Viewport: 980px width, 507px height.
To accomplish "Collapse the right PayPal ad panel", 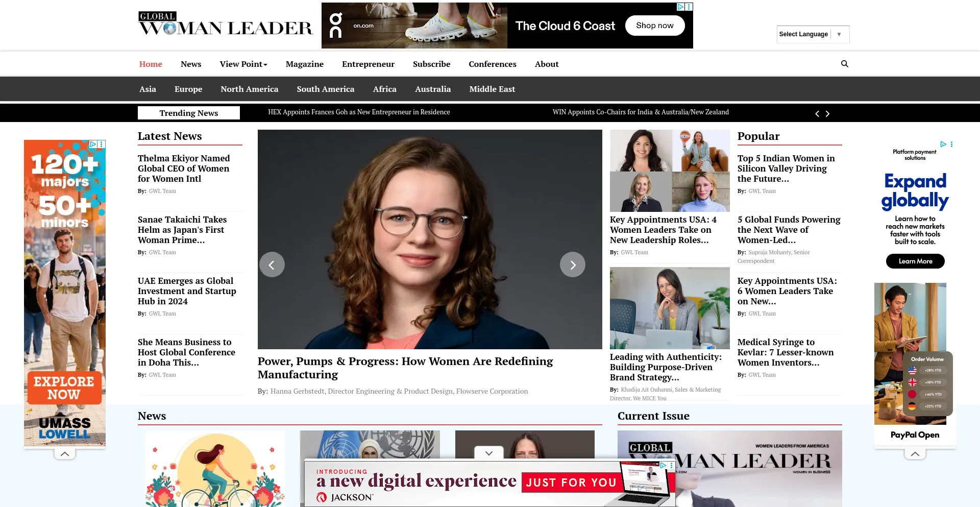I will pyautogui.click(x=915, y=453).
